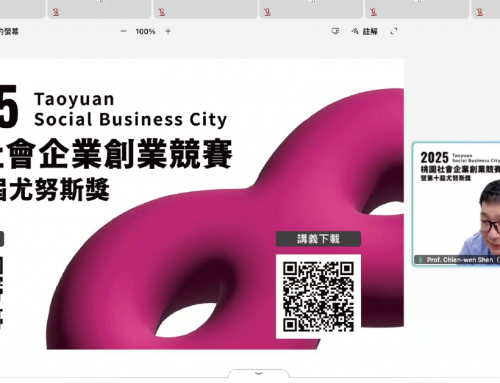Select Prof. Chien-wen Shen's video thumbnail

[456, 204]
